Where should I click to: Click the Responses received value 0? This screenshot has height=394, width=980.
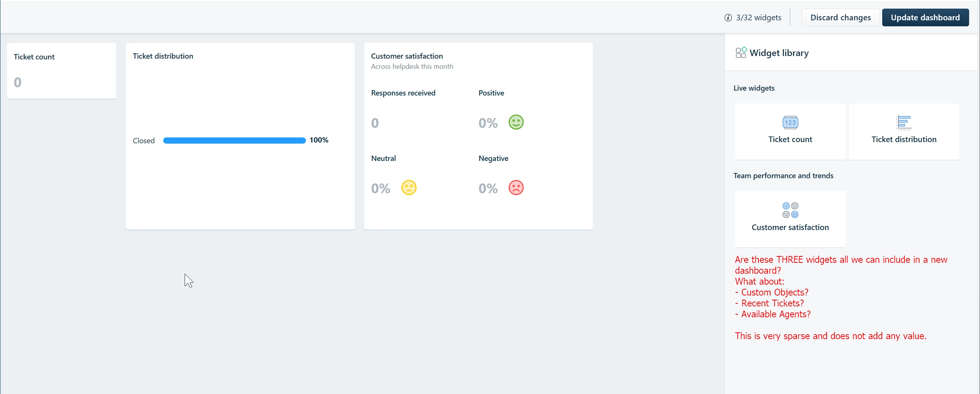(x=375, y=123)
